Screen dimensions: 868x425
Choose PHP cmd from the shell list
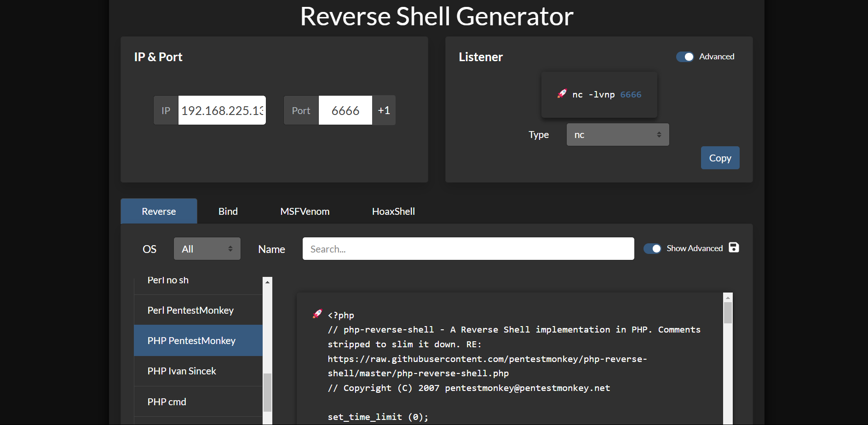point(198,402)
